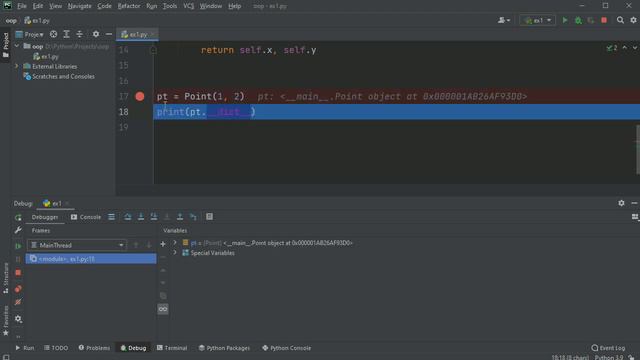
Task: Pause program in Debug sidebar
Action: tap(18, 259)
